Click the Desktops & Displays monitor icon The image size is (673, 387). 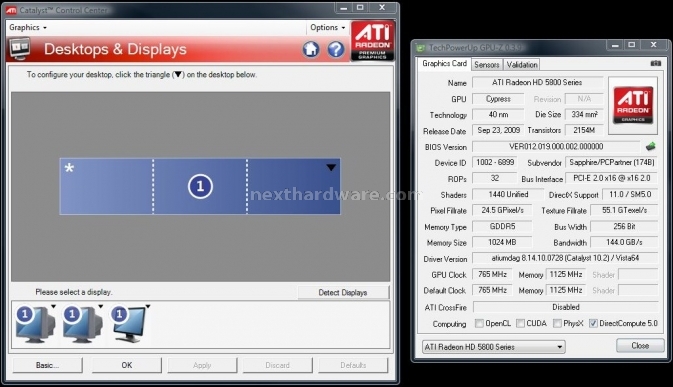pos(20,48)
